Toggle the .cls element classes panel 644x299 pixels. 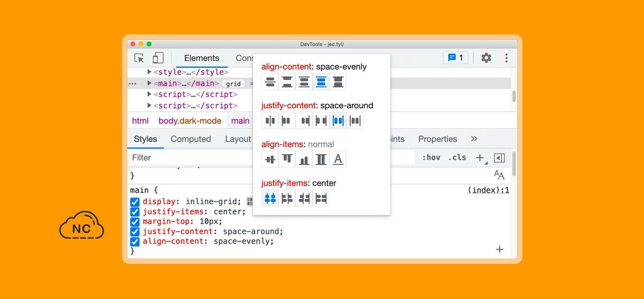tap(457, 158)
